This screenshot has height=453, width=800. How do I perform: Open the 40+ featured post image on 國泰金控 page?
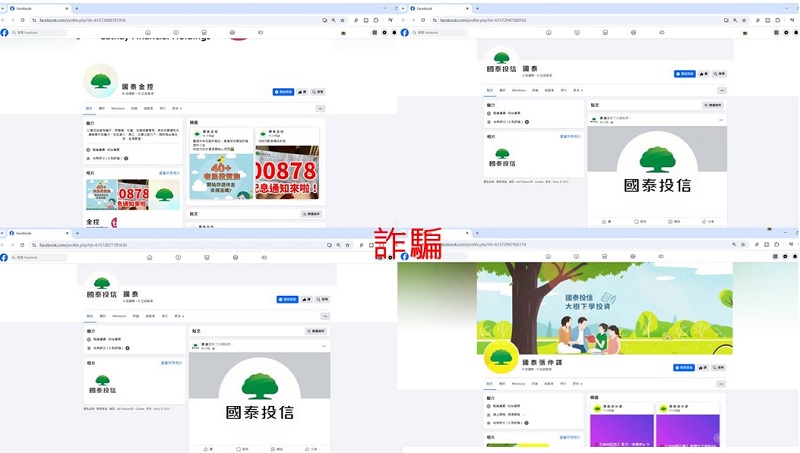pyautogui.click(x=221, y=177)
